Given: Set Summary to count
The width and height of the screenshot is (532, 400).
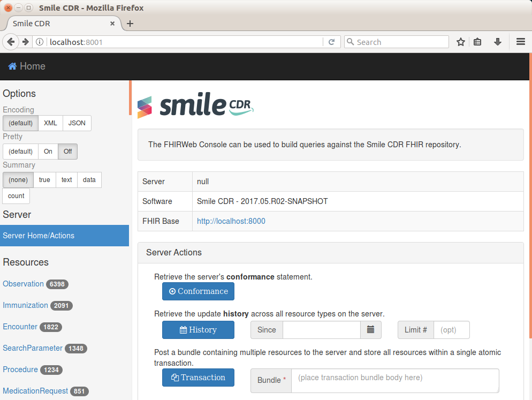Looking at the screenshot, I should pos(16,196).
